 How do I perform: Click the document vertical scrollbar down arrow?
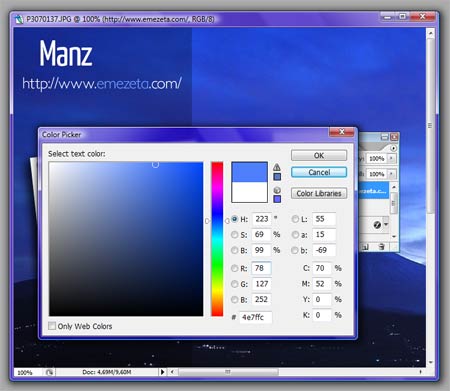[430, 362]
